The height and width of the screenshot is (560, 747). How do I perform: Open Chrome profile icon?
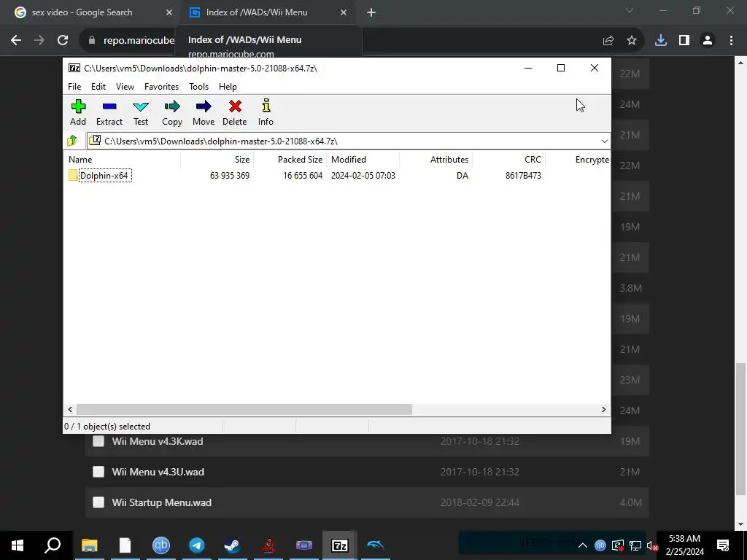(x=708, y=41)
